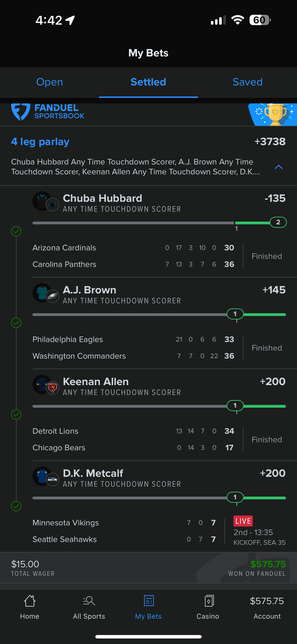The width and height of the screenshot is (297, 644).
Task: Tap the Chicago Bears team logo
Action: (52, 388)
